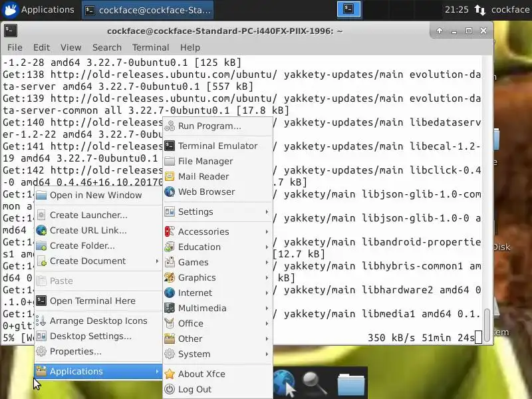The height and width of the screenshot is (399, 532).
Task: Click the terminal title text cockface@cockface-Standard-PC
Action: (x=225, y=31)
